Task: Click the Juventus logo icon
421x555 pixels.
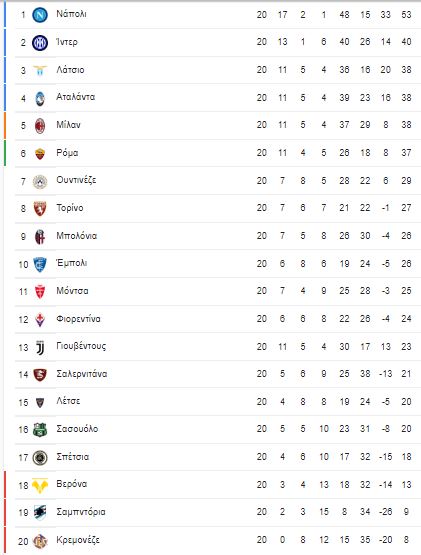Action: click(x=40, y=348)
